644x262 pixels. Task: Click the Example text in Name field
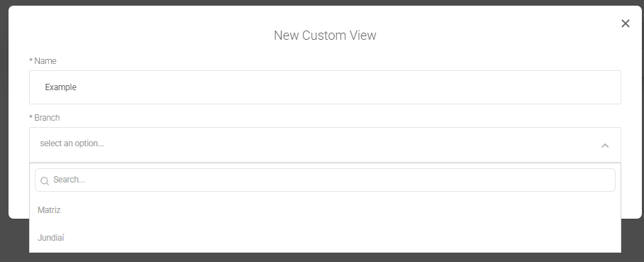click(61, 87)
